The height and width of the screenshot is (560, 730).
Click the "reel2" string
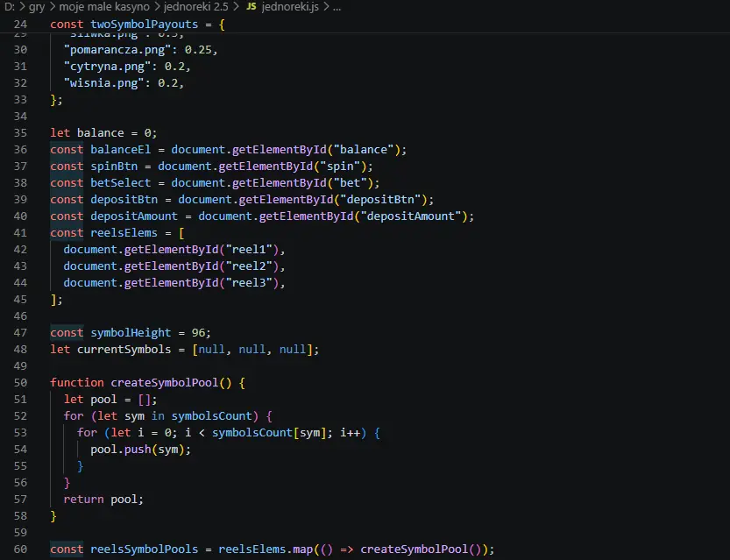tap(249, 266)
